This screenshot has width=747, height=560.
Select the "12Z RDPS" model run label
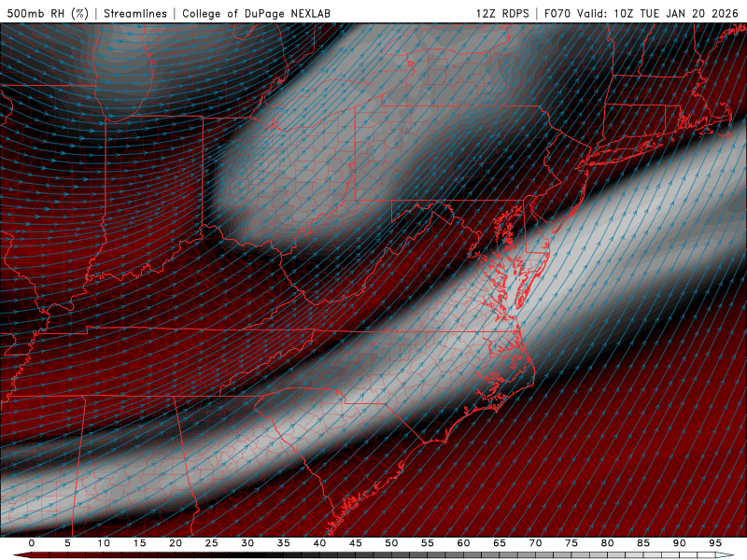click(502, 13)
